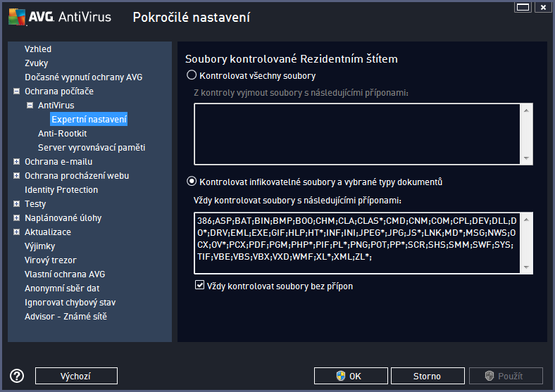Reset settings with the Výchozí button
Viewport: 555px width, 392px height.
(x=76, y=376)
